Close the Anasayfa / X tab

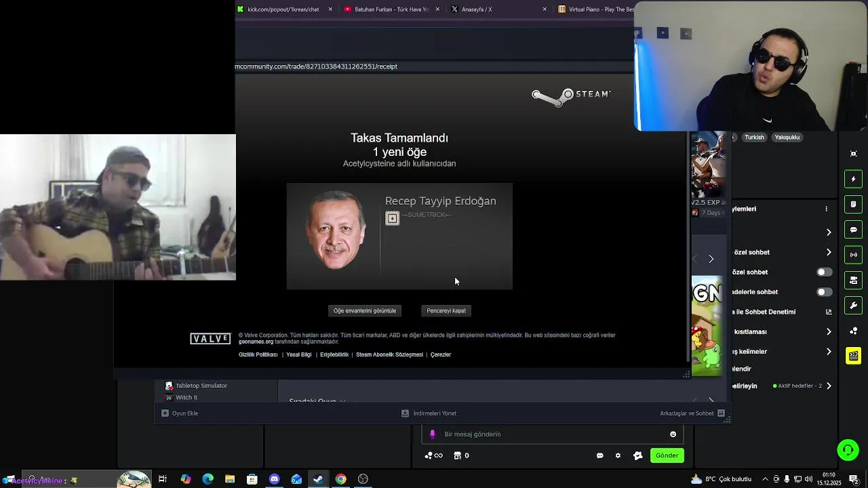545,9
